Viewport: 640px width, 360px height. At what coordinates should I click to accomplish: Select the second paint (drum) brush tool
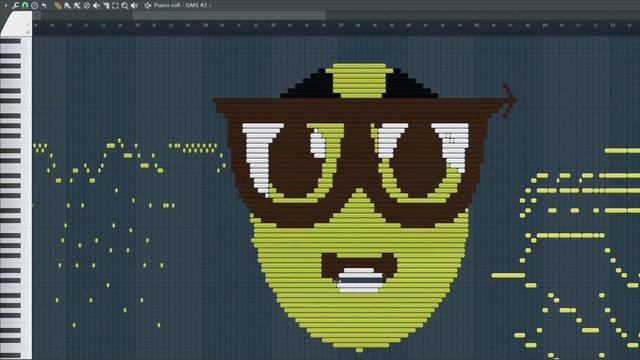77,6
